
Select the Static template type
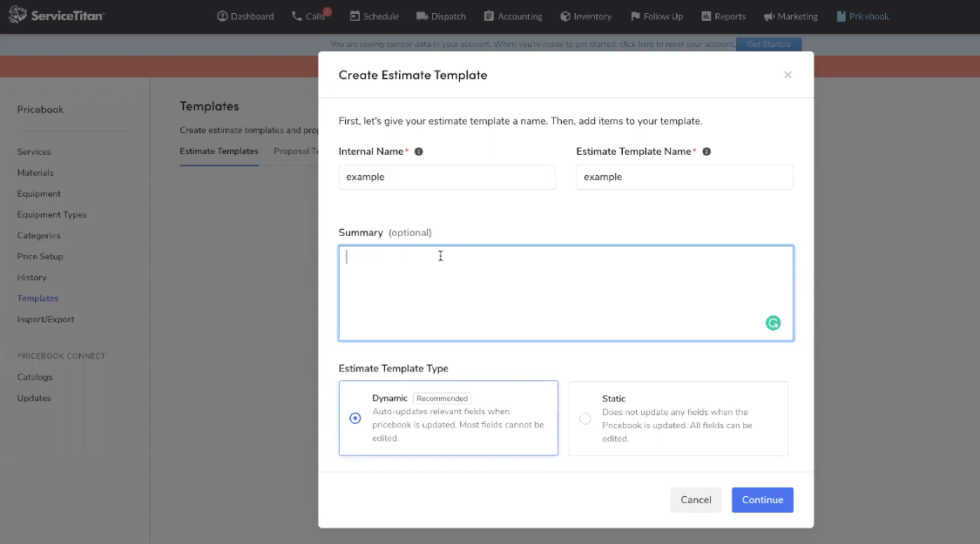pyautogui.click(x=585, y=418)
